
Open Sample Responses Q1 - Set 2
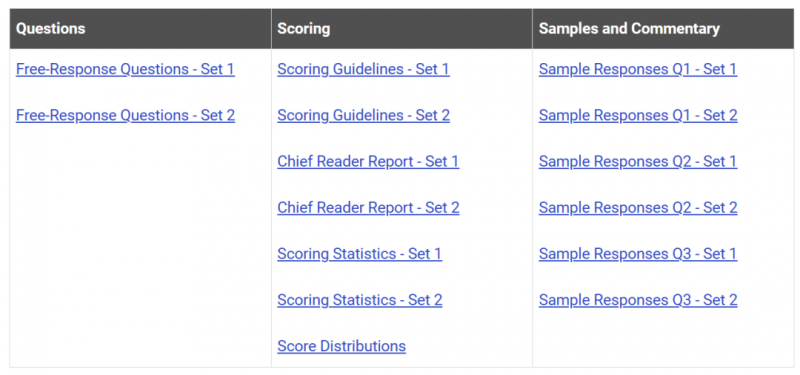pos(638,115)
